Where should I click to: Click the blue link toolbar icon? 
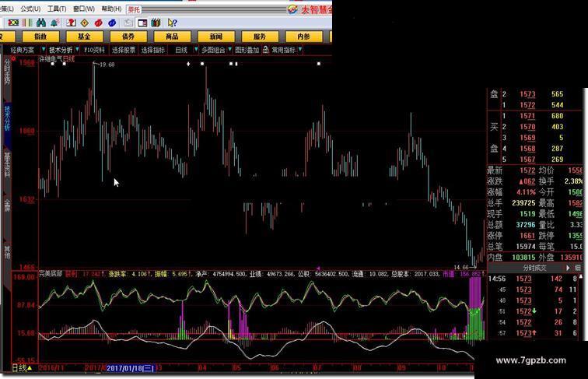[112, 23]
